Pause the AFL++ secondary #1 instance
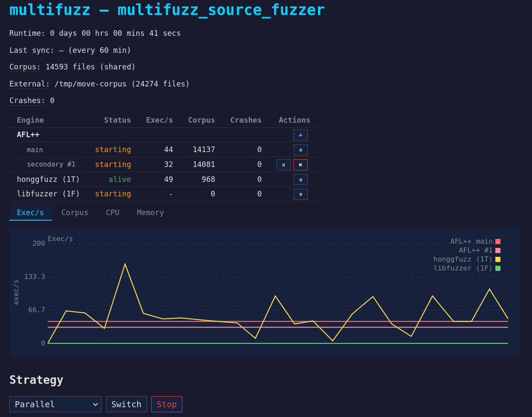Screen dimensions: 532x417 [283, 164]
